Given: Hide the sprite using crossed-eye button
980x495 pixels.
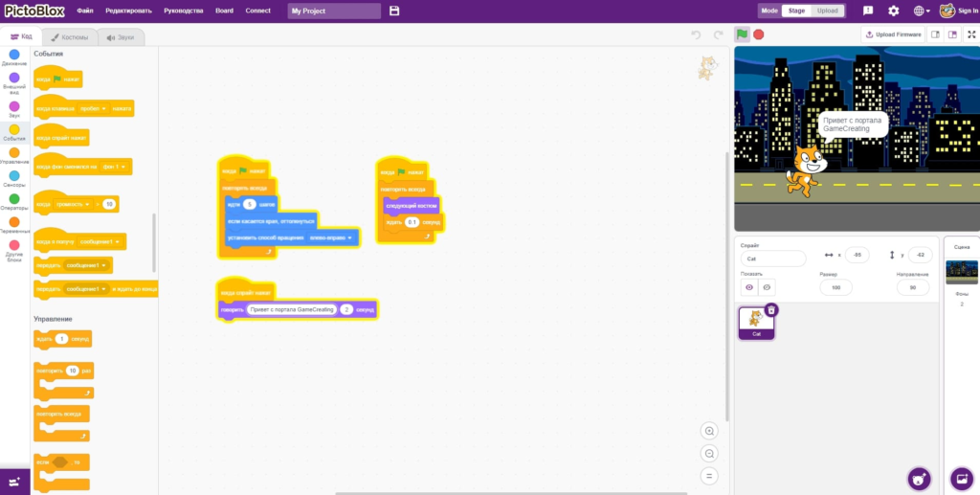Looking at the screenshot, I should [767, 287].
